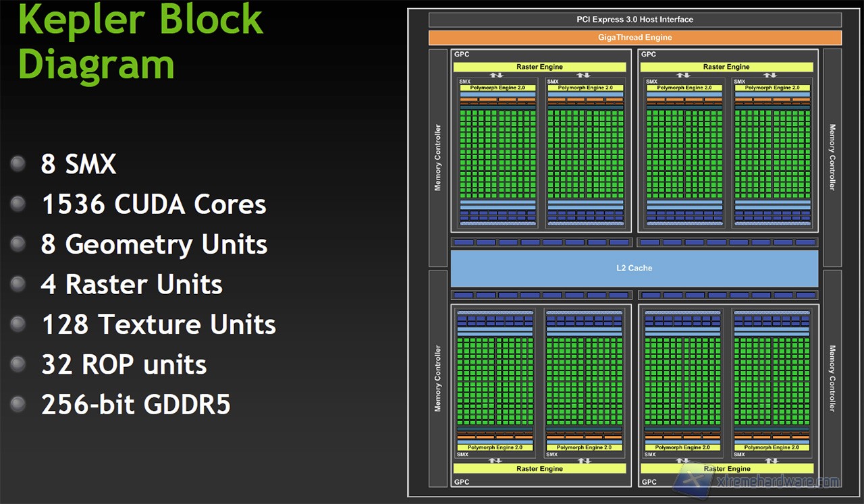Expand the top-left GPC group
This screenshot has height=504, width=864.
(x=461, y=54)
